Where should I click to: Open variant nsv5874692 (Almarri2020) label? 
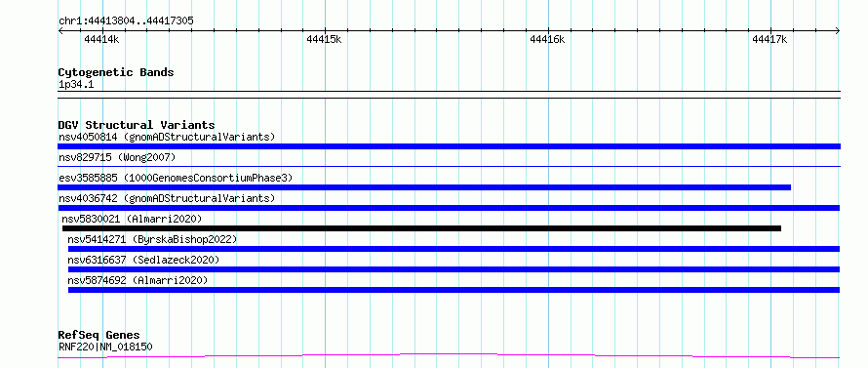click(138, 280)
